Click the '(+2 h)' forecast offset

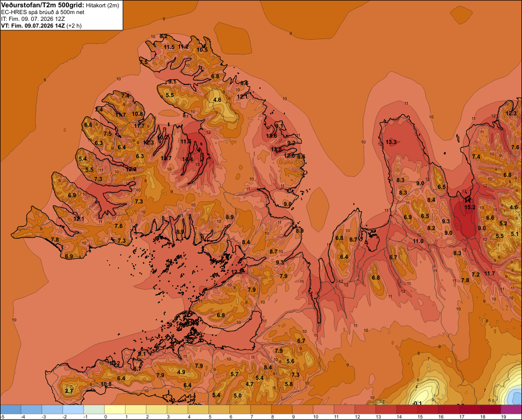click(74, 26)
